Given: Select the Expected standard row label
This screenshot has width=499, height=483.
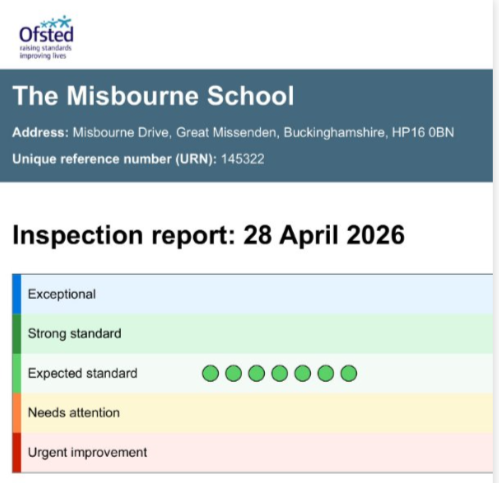Looking at the screenshot, I should tap(82, 373).
